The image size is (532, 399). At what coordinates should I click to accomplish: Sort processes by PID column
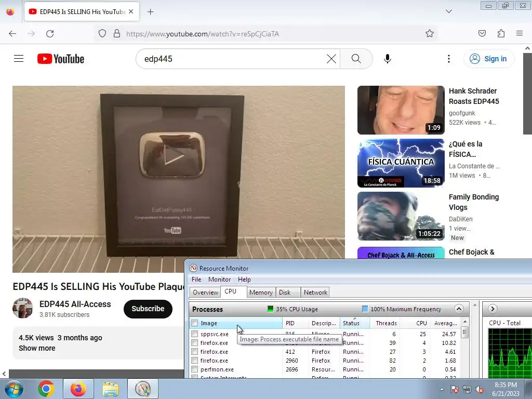coord(295,323)
